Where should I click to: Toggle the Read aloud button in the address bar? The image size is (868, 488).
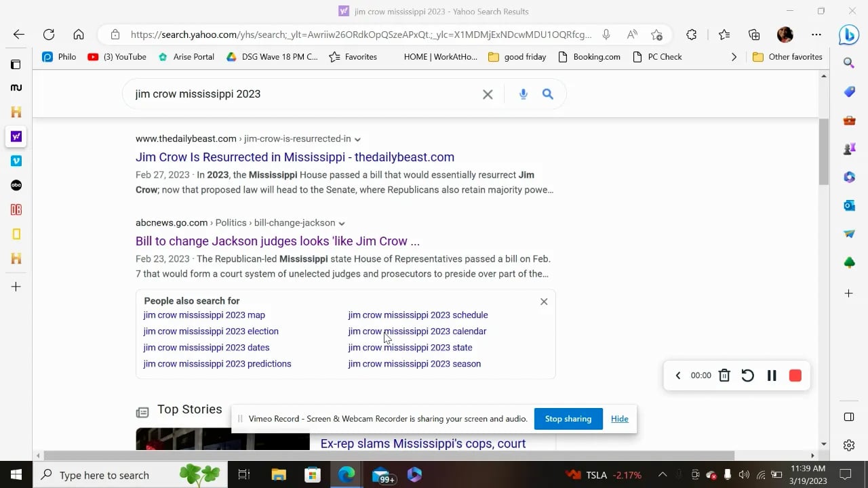click(632, 35)
